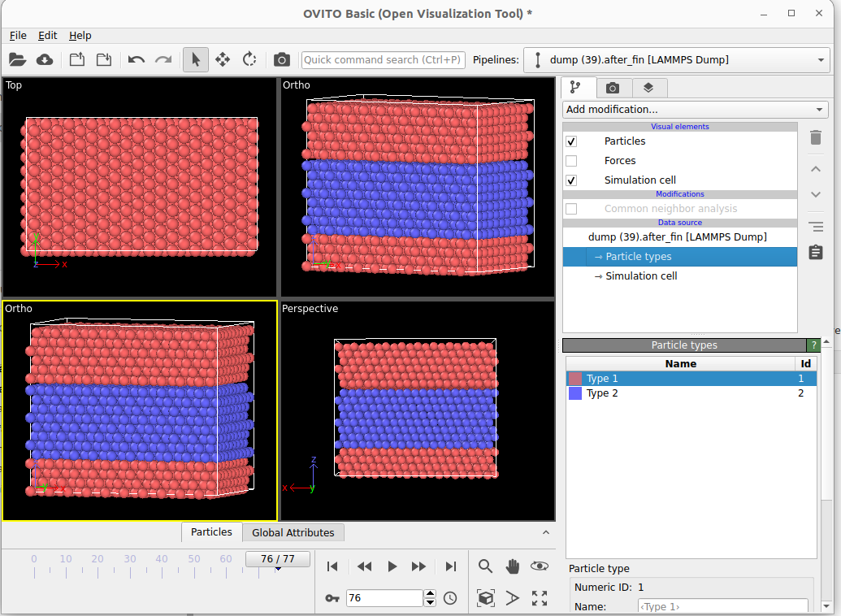
Task: Click the Id column header
Action: click(805, 364)
